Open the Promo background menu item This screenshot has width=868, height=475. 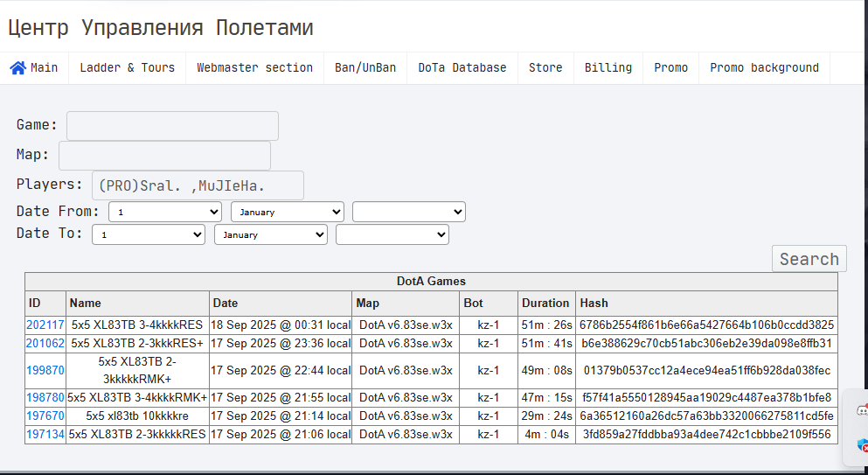(x=764, y=67)
